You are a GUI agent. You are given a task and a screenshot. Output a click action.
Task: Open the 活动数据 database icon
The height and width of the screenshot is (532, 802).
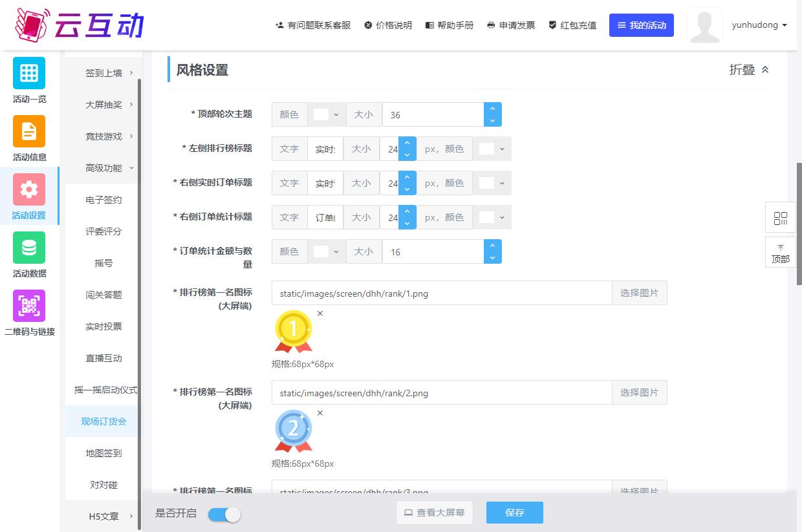click(x=29, y=248)
